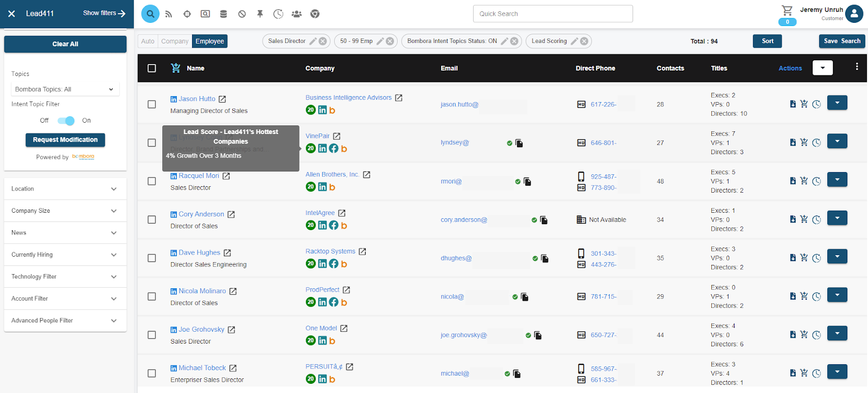Switch to the Company tab
Image resolution: width=868 pixels, height=393 pixels.
(x=175, y=41)
